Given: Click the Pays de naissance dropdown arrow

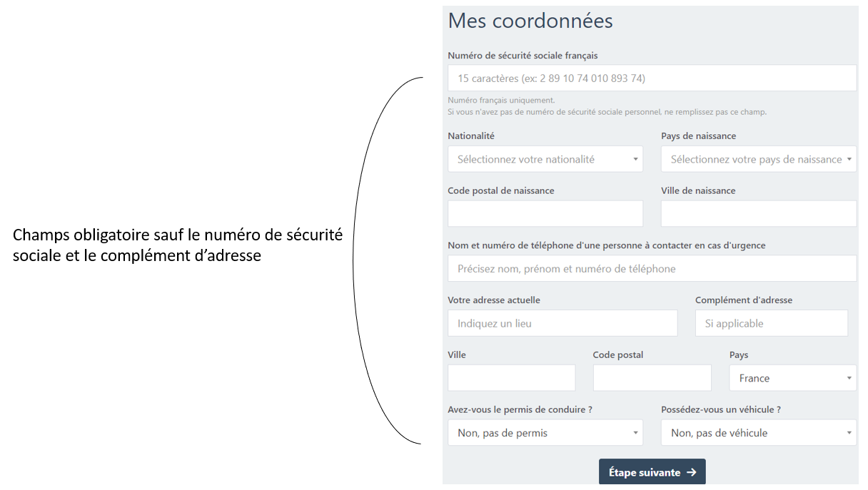Looking at the screenshot, I should (849, 160).
